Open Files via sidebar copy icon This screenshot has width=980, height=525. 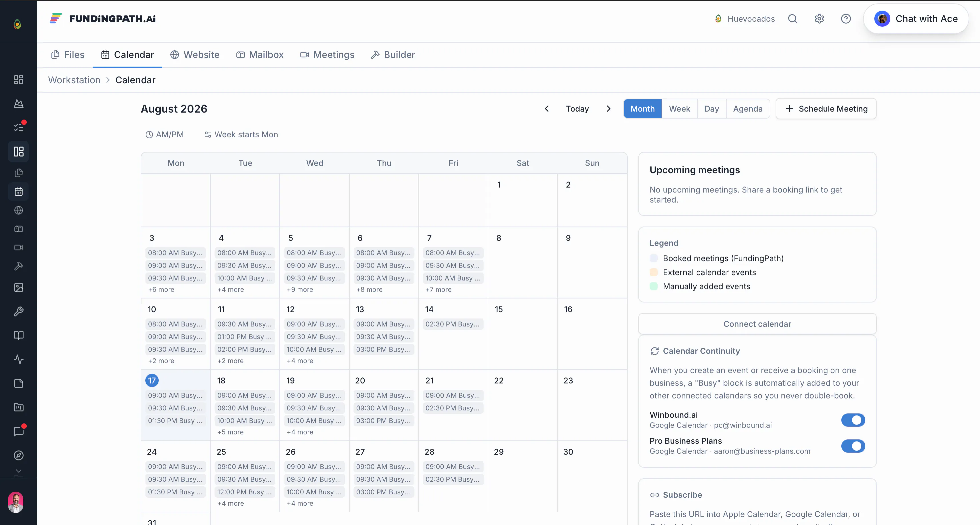[x=18, y=173]
